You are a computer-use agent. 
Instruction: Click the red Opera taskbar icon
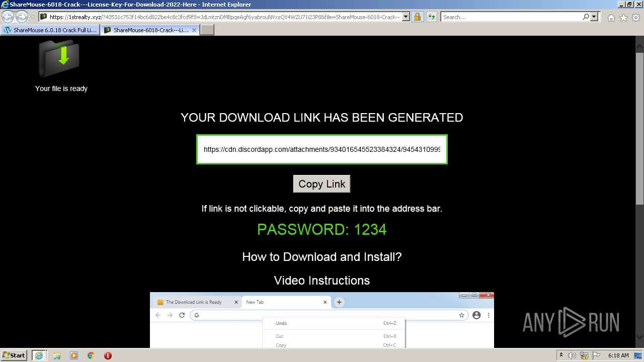(x=108, y=355)
